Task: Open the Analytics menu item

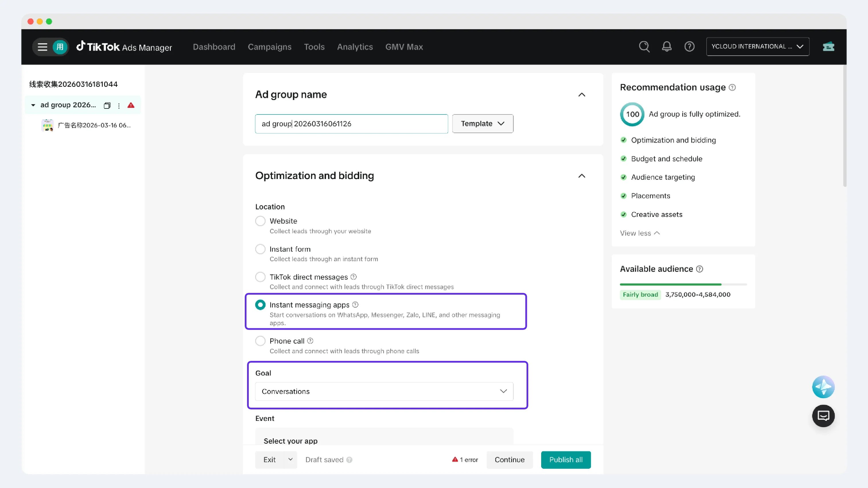Action: point(355,47)
